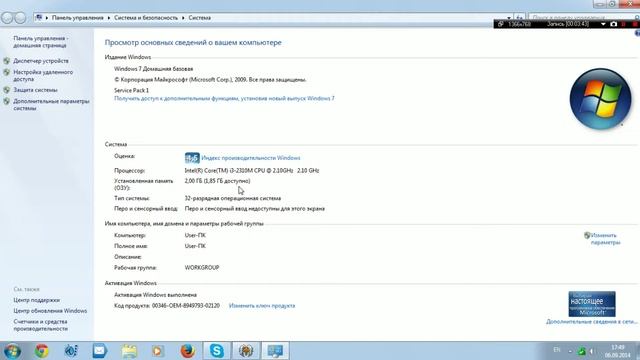Viewport: 640px width, 360px height.
Task: Expand the arrow after Панель управления breadcrumb
Action: coord(109,18)
